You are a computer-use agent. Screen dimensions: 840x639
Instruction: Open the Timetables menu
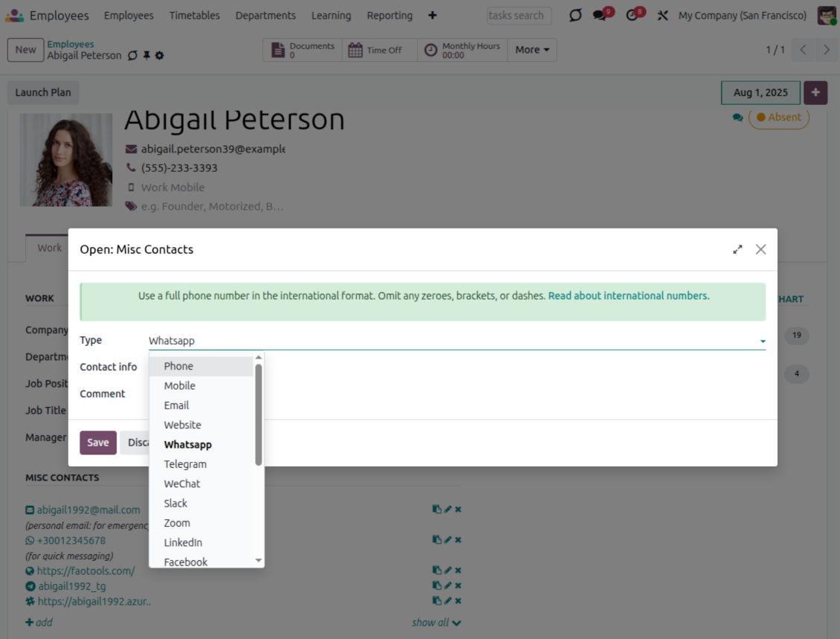tap(194, 16)
